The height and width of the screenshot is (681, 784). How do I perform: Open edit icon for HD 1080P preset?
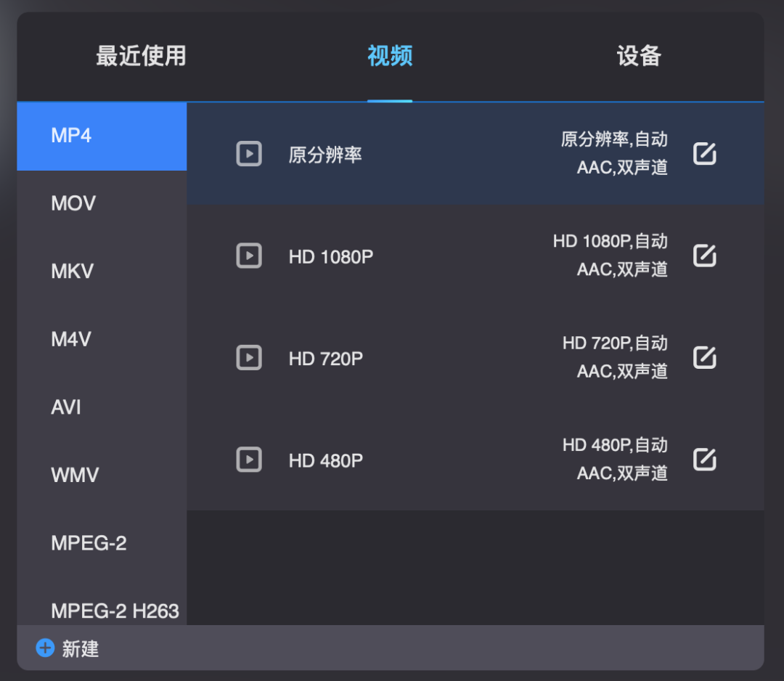pos(703,255)
